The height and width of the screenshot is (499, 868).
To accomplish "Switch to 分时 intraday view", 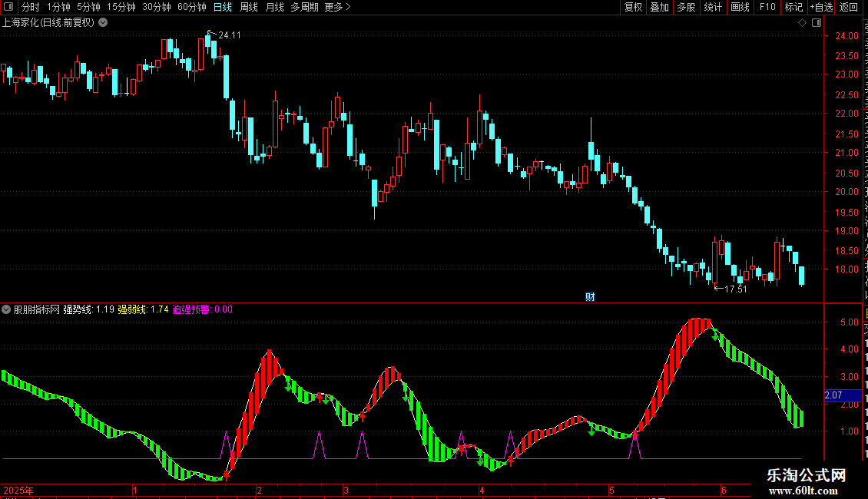I will (31, 7).
